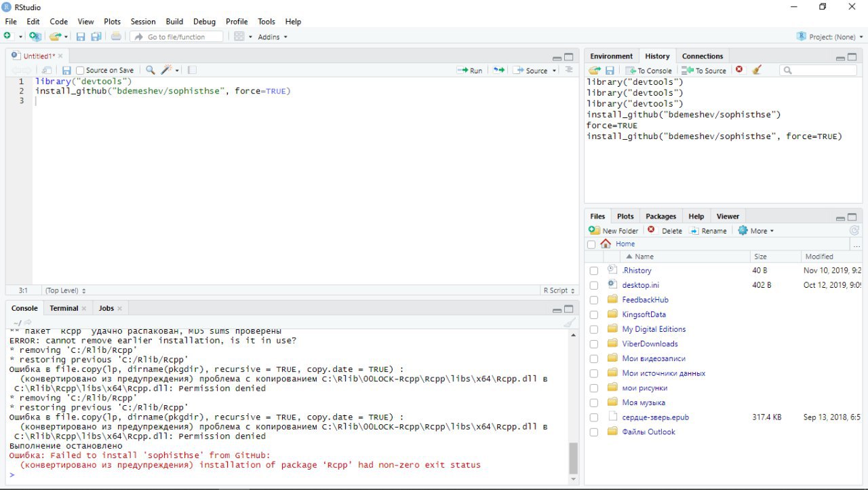
Task: Click Load History folder icon
Action: coord(595,71)
